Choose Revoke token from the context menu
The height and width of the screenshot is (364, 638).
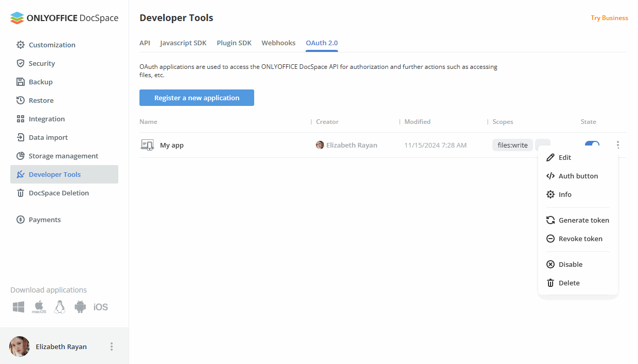(578, 239)
